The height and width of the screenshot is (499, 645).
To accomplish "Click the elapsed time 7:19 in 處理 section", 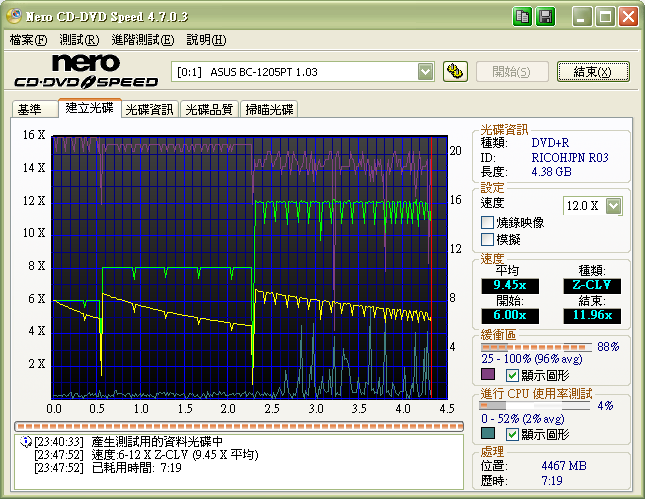I will point(552,480).
